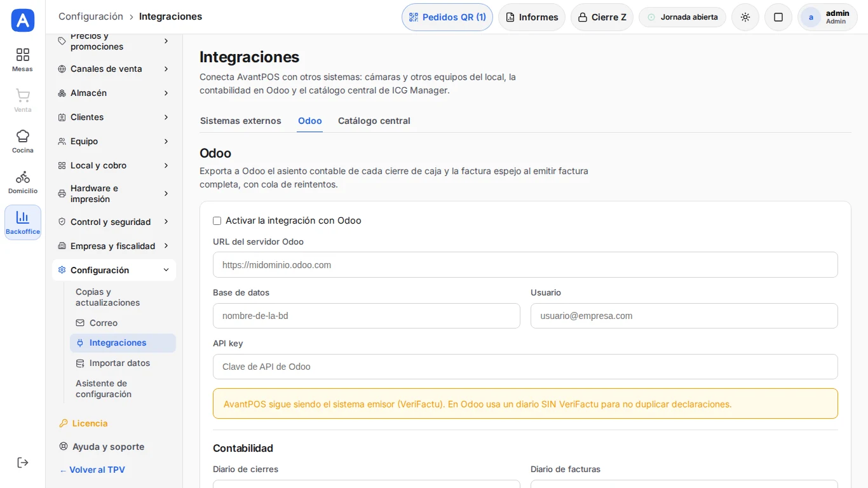Open Pedidos QR (1) button
This screenshot has width=868, height=488.
pyautogui.click(x=447, y=17)
